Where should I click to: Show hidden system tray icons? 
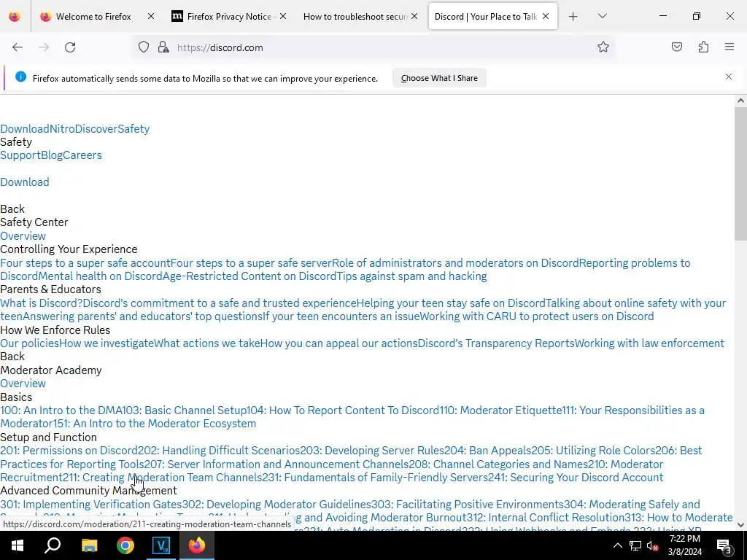tap(617, 545)
